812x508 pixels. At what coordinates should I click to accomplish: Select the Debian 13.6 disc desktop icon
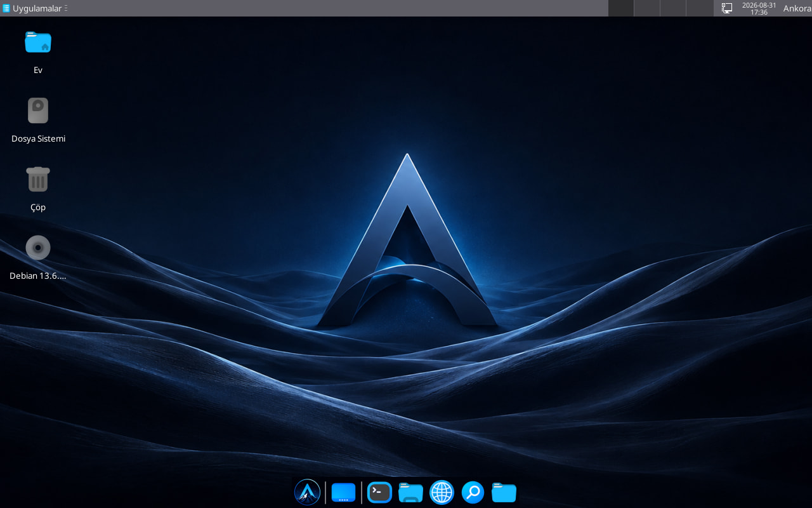38,248
